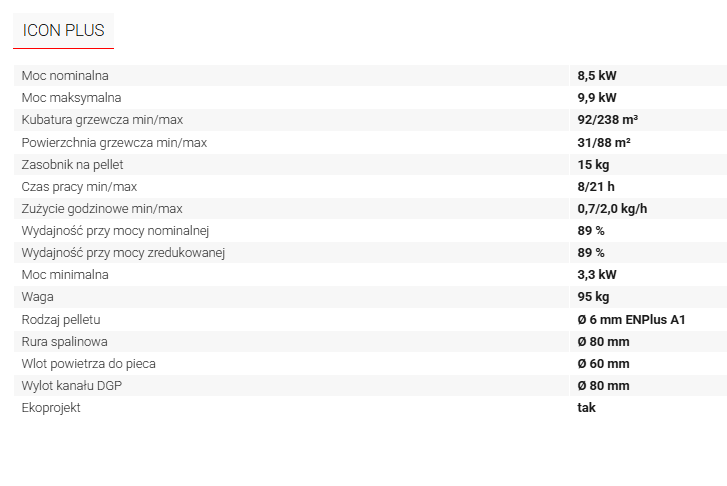Image resolution: width=727 pixels, height=486 pixels.
Task: Click the Ø 6 mm ENPlus A1 value
Action: (631, 320)
